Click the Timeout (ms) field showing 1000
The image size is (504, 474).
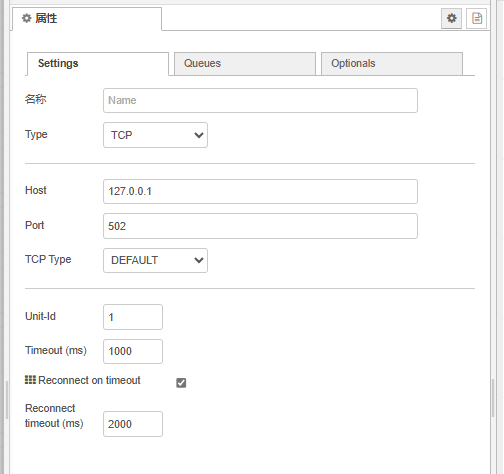[x=133, y=351]
